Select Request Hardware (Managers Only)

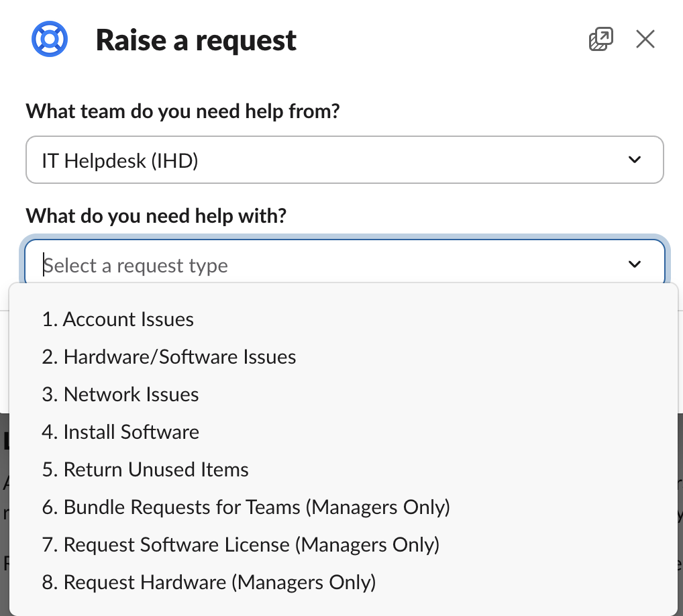[x=209, y=582]
